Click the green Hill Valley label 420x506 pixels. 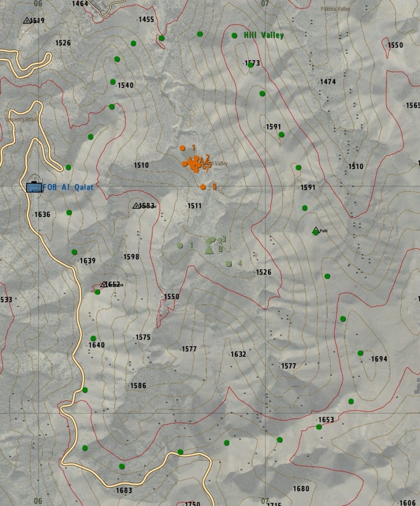tap(263, 36)
